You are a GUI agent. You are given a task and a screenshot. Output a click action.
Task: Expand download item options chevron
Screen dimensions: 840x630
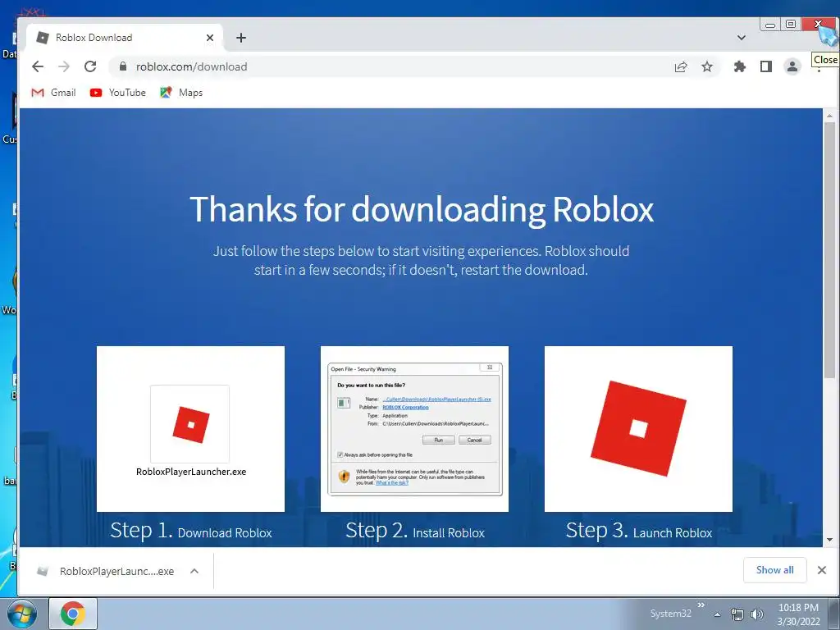(x=194, y=571)
